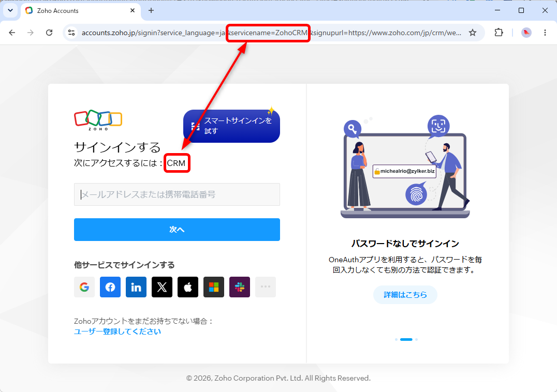Viewport: 557px width, 392px height.
Task: Go back in browser history
Action: point(12,33)
